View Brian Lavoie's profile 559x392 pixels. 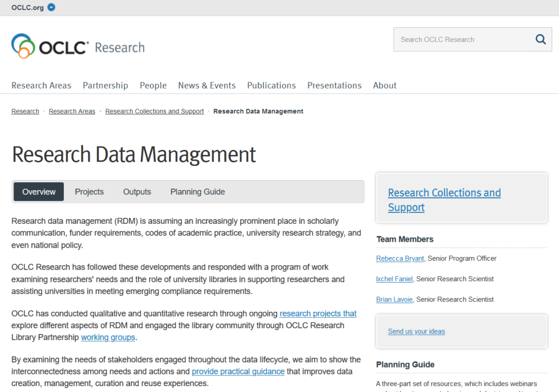[x=394, y=300]
